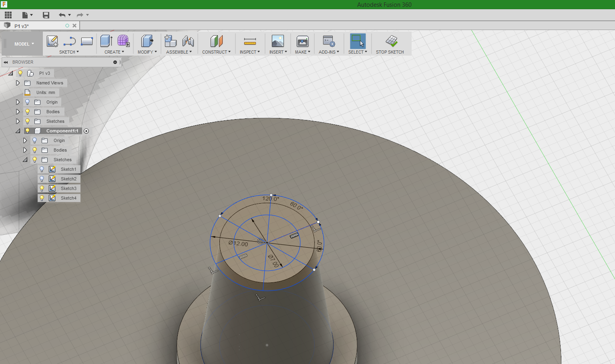Close the P1 v3 document tab
Screen dimensions: 615x364
pos(74,26)
